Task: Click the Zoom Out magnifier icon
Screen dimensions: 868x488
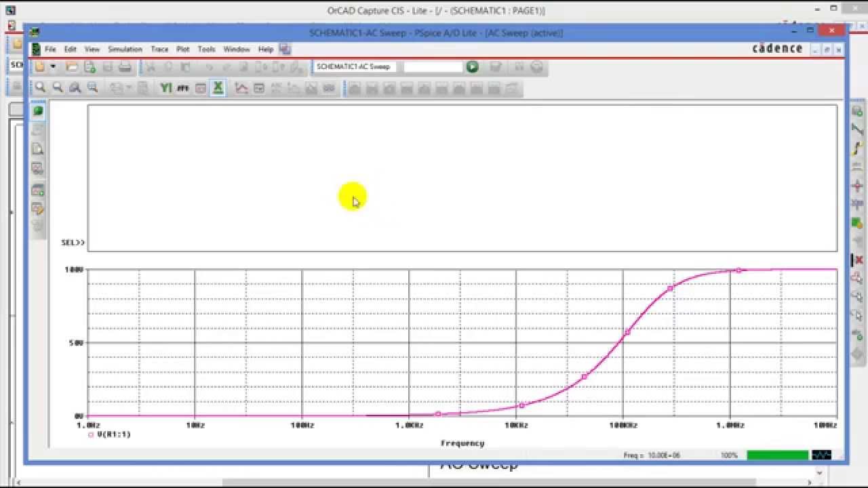Action: pyautogui.click(x=58, y=87)
